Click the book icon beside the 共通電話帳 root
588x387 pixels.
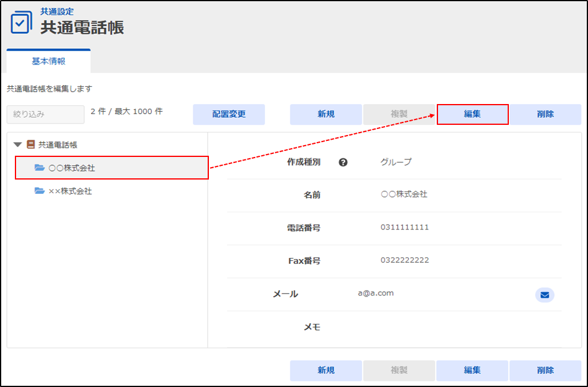coord(31,144)
